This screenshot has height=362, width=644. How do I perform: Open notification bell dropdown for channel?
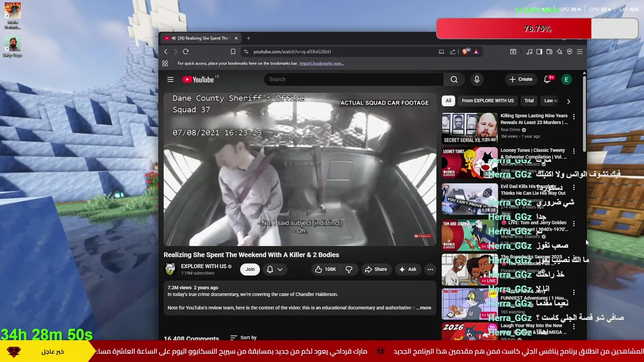pyautogui.click(x=275, y=269)
